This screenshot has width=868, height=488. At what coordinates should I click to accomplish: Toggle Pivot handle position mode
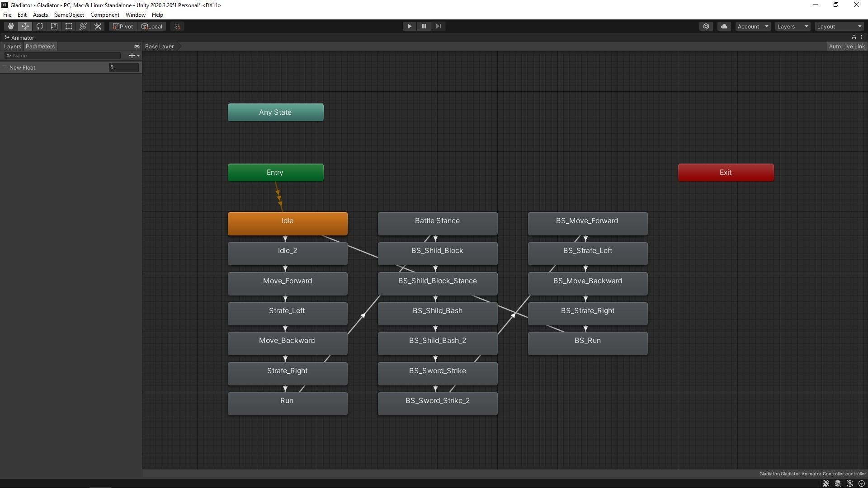click(x=123, y=26)
